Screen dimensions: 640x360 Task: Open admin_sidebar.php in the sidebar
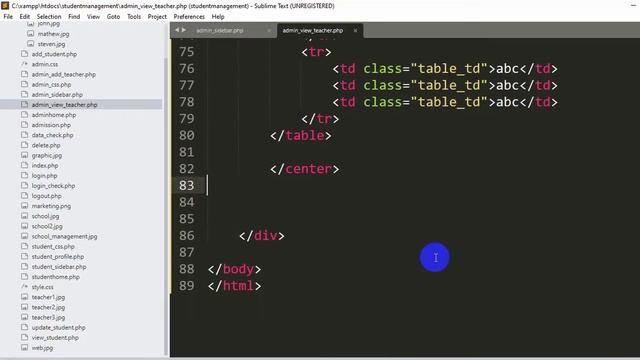pos(57,95)
